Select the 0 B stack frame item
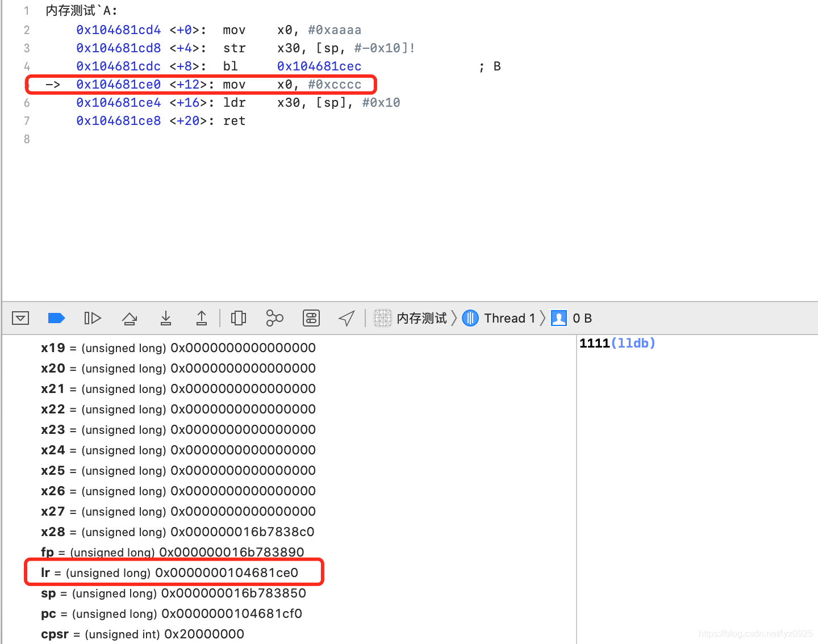The image size is (818, 644). (582, 318)
